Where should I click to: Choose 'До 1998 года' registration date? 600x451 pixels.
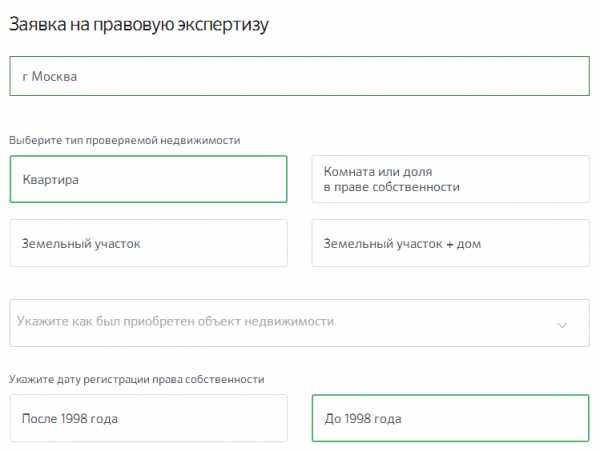450,419
